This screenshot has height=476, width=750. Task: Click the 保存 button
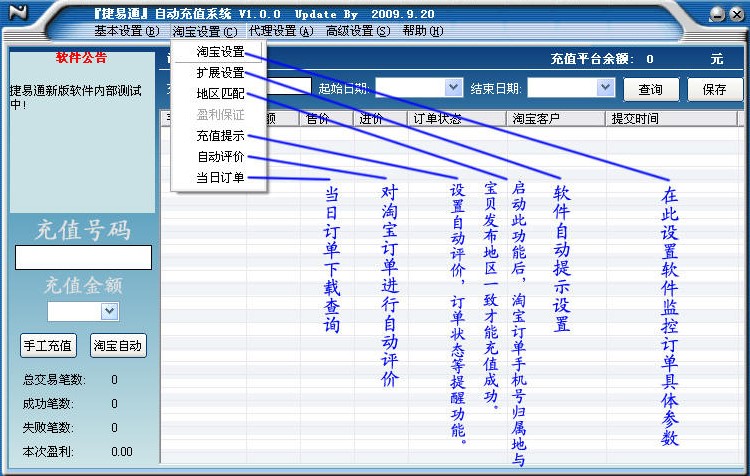[x=715, y=89]
